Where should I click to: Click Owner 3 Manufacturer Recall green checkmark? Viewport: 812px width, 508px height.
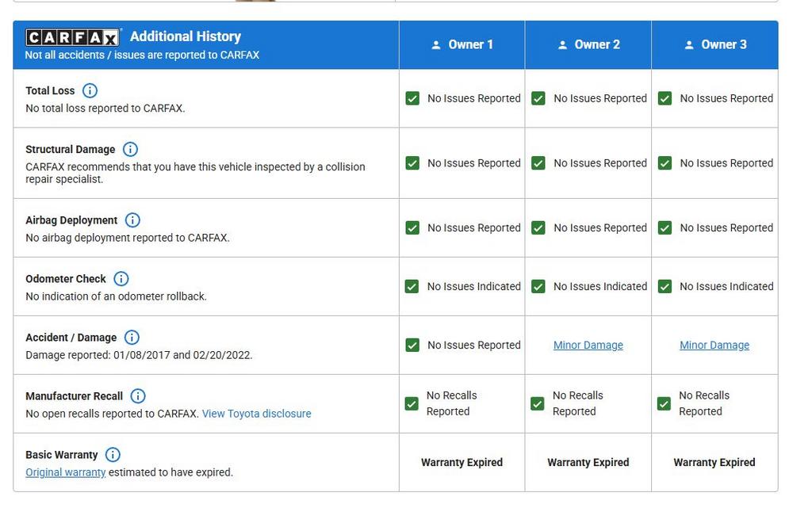[664, 403]
